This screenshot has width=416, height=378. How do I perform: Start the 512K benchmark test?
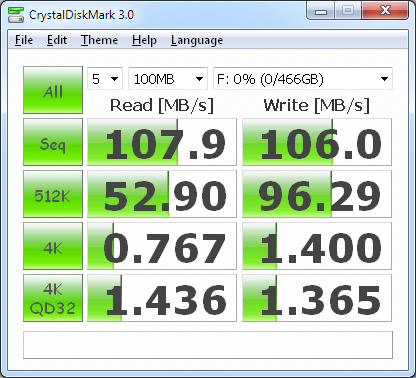tap(53, 194)
